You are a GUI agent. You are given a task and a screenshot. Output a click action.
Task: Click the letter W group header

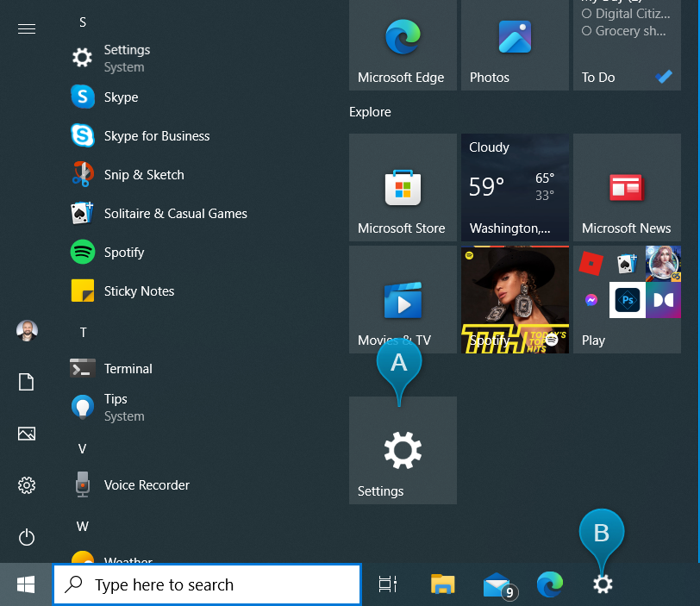[x=82, y=527]
